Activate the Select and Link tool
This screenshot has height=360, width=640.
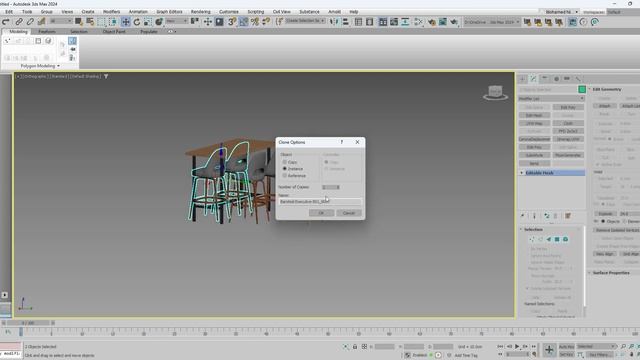click(x=19, y=22)
